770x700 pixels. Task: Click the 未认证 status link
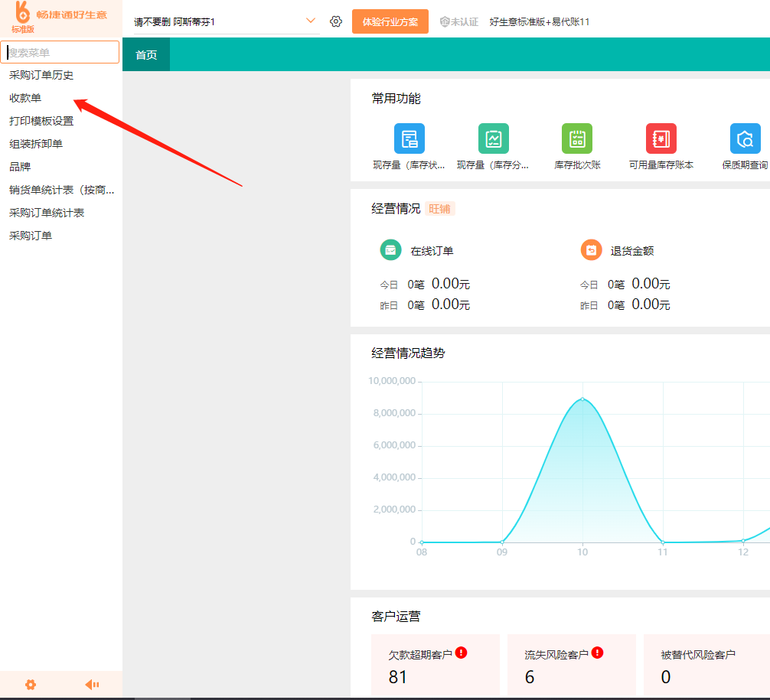(459, 22)
